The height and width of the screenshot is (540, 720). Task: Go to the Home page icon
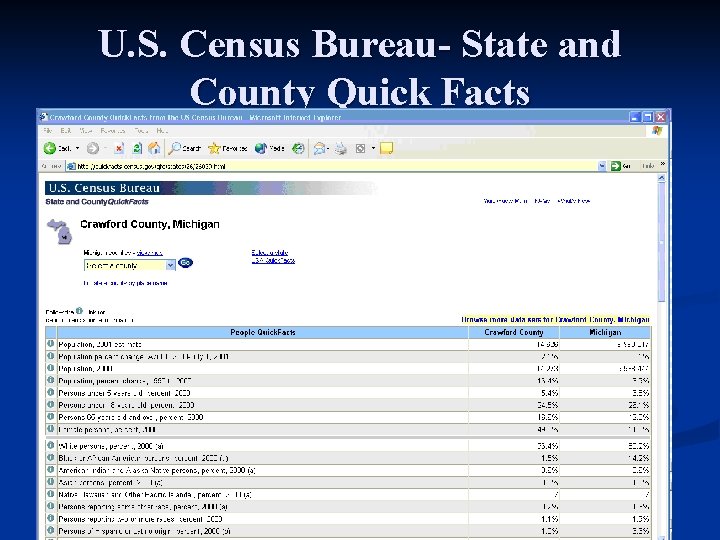point(154,148)
